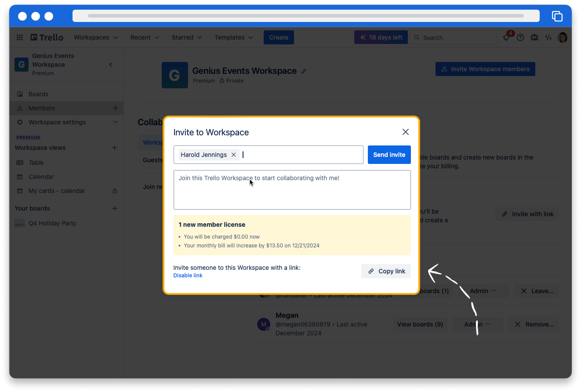Click the briefcase icon in header

(x=534, y=37)
